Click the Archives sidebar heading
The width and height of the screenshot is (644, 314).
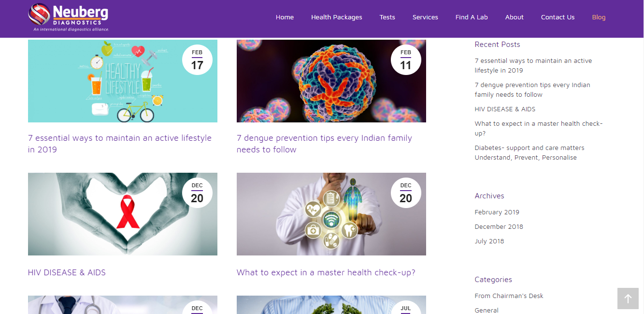(489, 196)
